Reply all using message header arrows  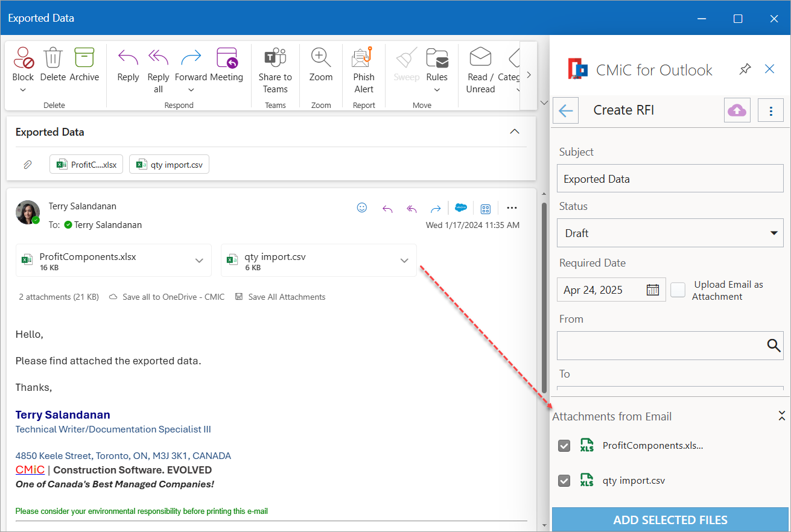pyautogui.click(x=412, y=209)
